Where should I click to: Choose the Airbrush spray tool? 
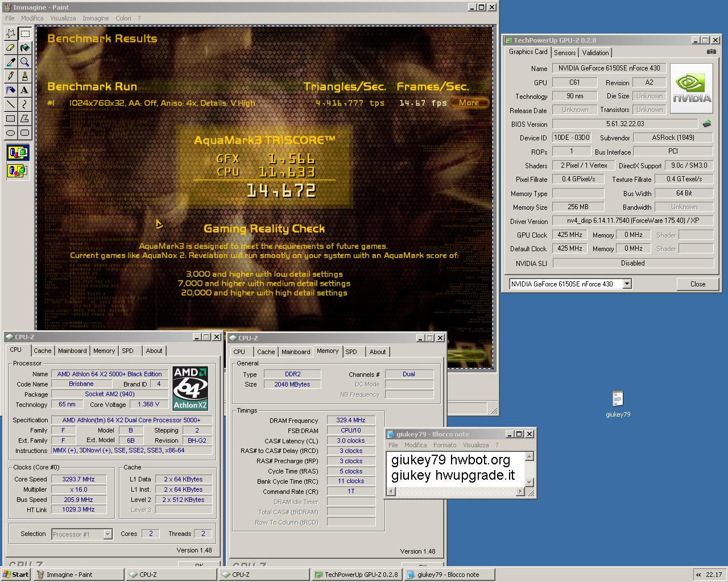click(x=11, y=90)
